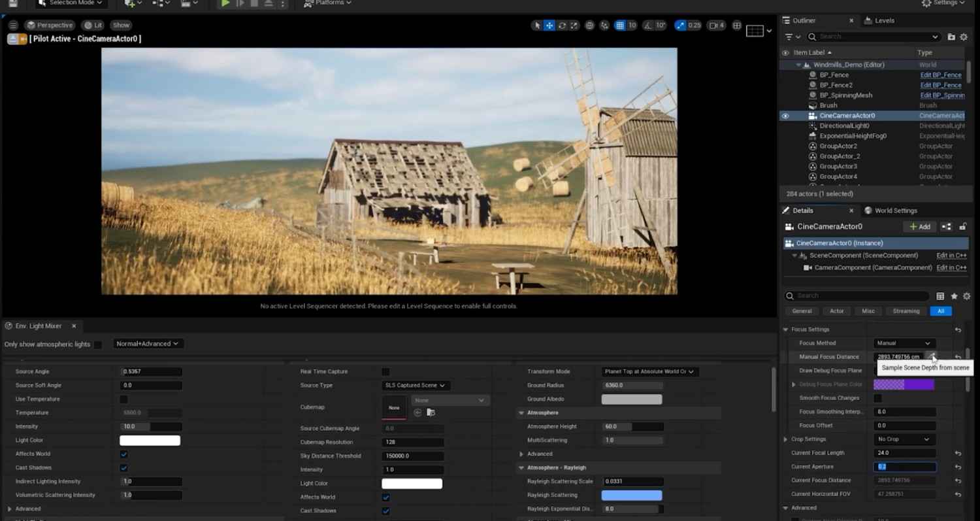Image resolution: width=980 pixels, height=521 pixels.
Task: Toggle grid snapping icon
Action: click(x=619, y=25)
